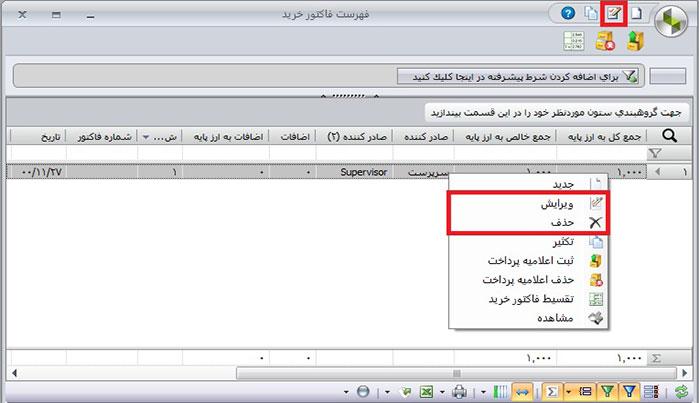Click the duplicate pages icon in top toolbar
The image size is (699, 403).
pyautogui.click(x=591, y=14)
